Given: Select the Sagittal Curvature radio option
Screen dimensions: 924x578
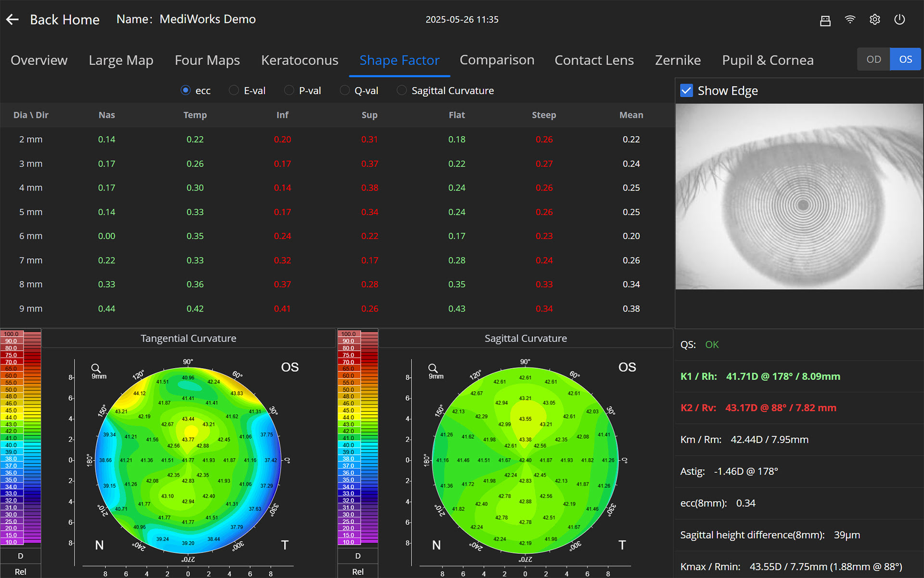Looking at the screenshot, I should pos(402,91).
